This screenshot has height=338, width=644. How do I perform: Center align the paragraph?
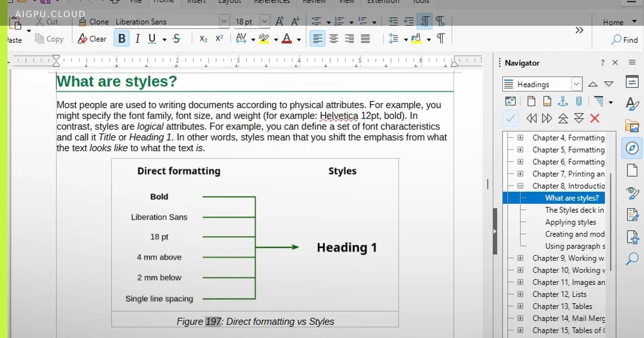click(x=334, y=39)
